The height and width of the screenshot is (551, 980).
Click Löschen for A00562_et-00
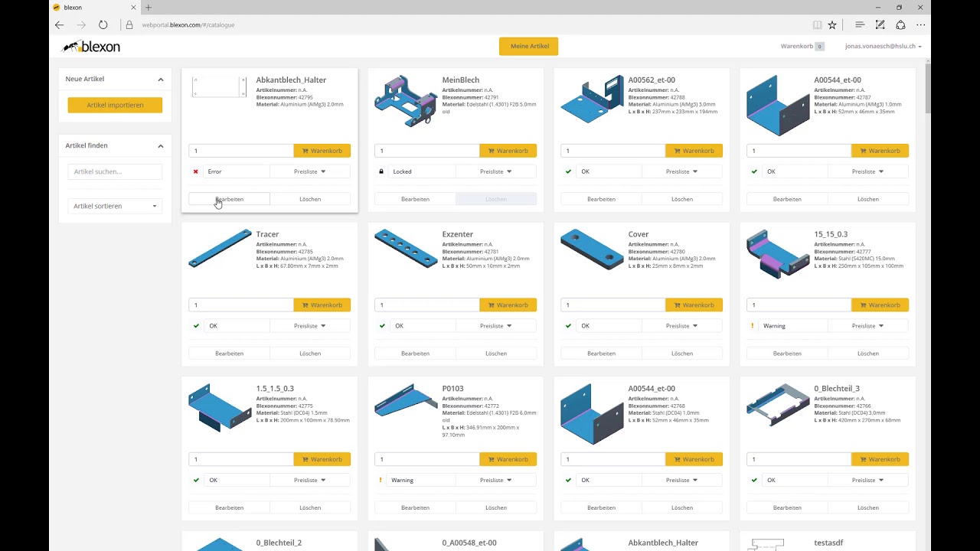click(682, 199)
